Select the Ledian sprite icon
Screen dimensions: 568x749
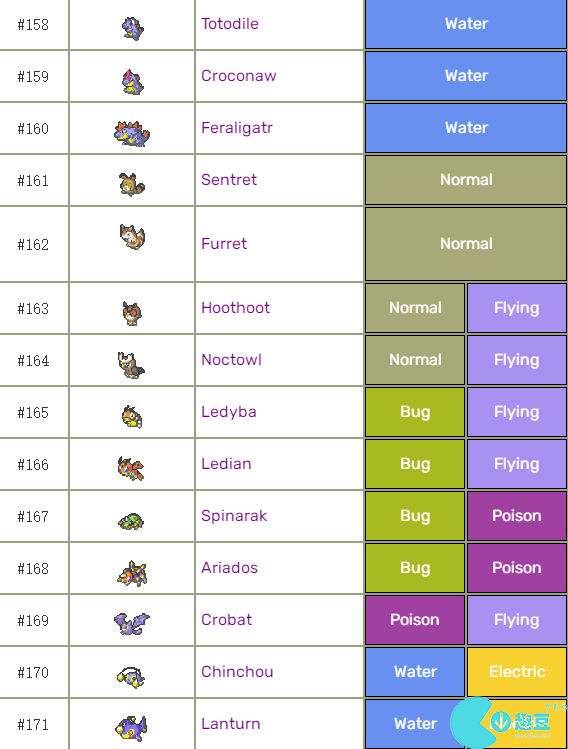(x=131, y=468)
